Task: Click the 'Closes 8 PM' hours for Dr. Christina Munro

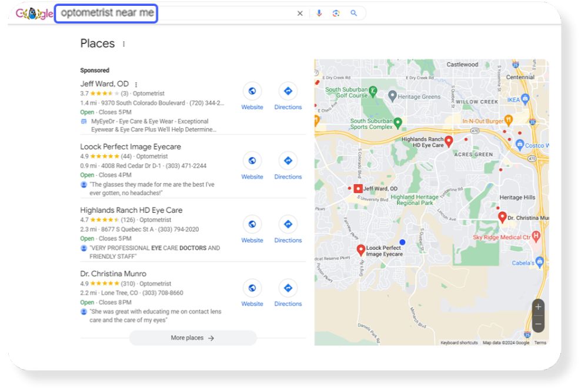Action: pyautogui.click(x=115, y=302)
